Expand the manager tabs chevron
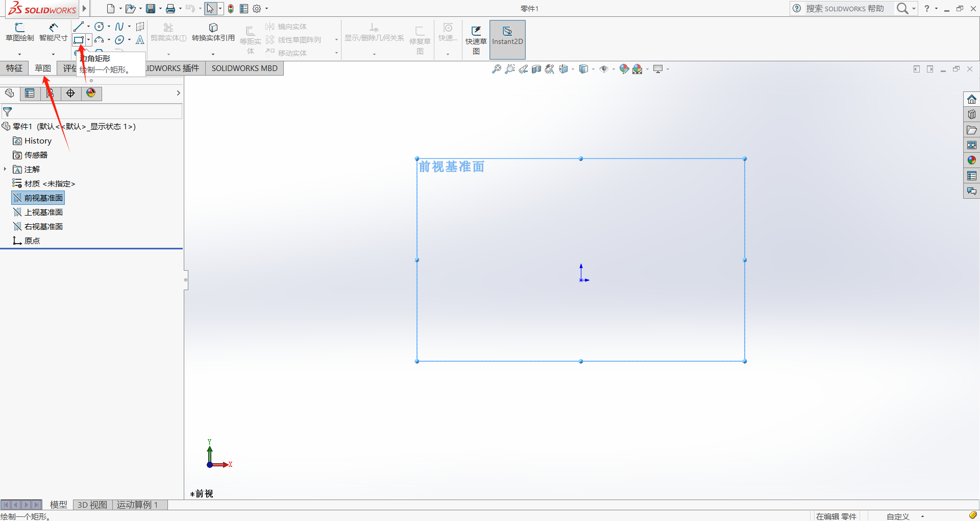Screen dimensions: 980x521 [178, 93]
